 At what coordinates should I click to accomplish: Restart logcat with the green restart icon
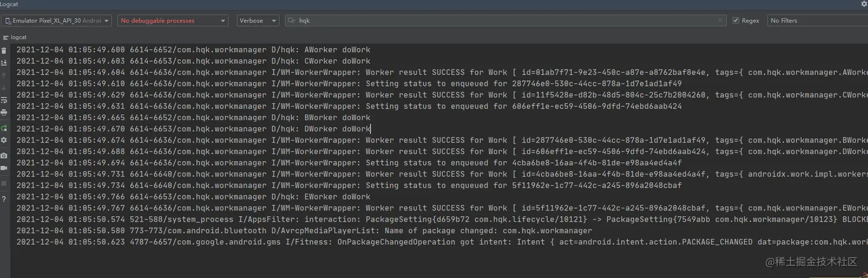(4, 128)
